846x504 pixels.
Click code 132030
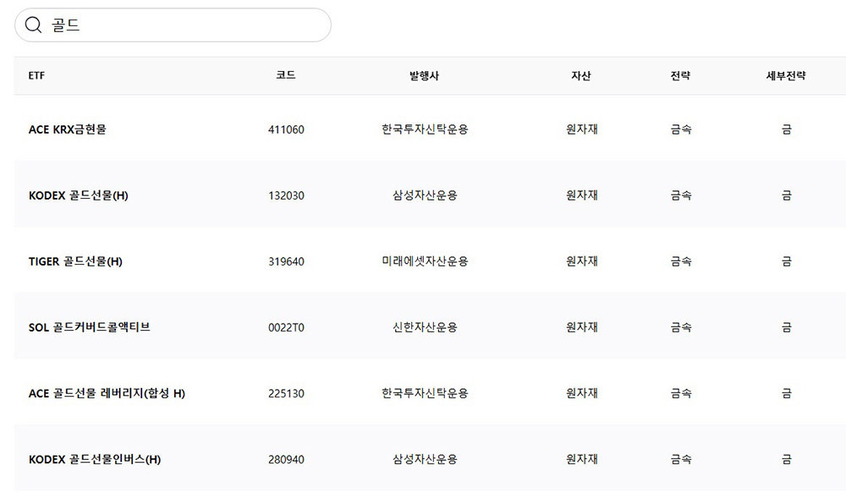(x=286, y=195)
